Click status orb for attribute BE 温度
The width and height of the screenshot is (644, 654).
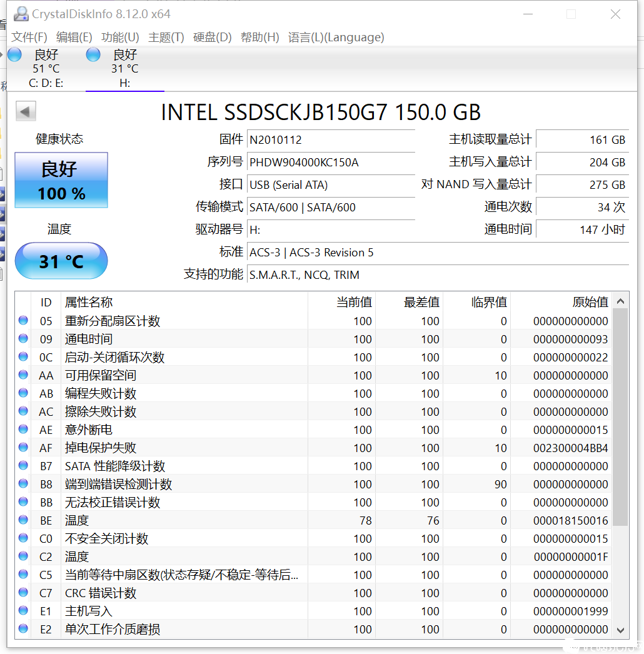point(23,520)
